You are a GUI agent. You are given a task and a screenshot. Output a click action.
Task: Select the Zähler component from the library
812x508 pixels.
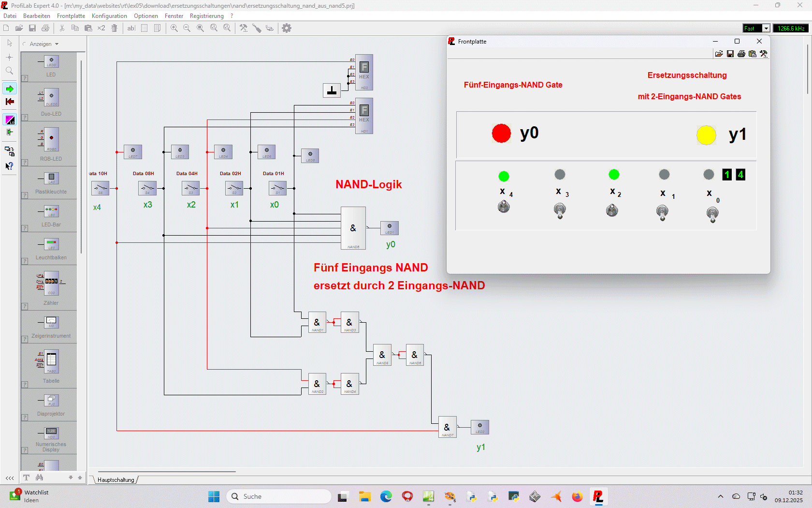[51, 287]
